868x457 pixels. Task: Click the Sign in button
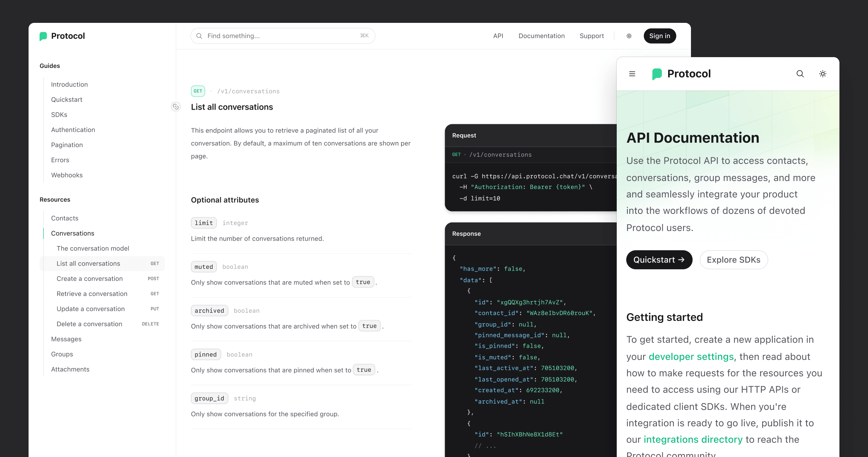pos(660,36)
